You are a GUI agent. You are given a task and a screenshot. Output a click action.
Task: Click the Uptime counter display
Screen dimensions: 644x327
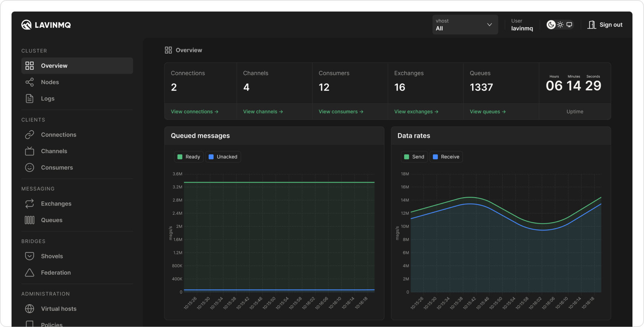(x=574, y=85)
